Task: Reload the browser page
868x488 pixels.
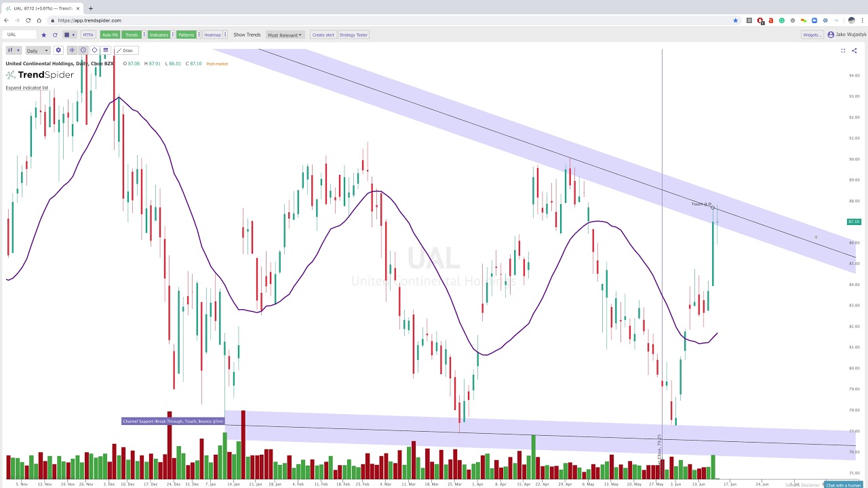Action: tap(28, 20)
